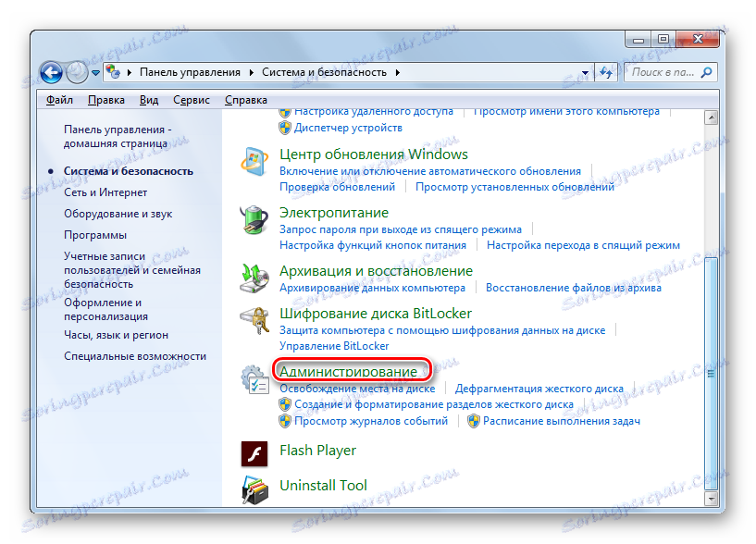Open Сеть и Интернет category
The height and width of the screenshot is (544, 756).
tap(105, 192)
